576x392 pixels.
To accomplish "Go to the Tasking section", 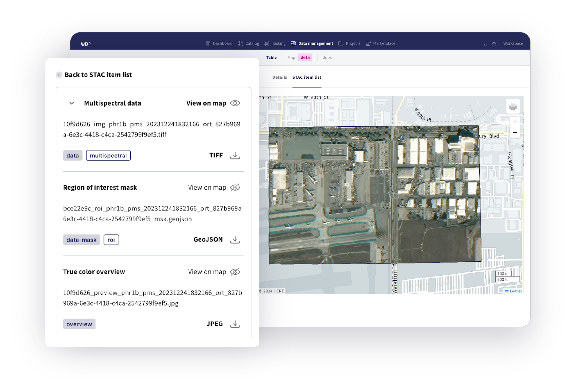I will tap(275, 43).
